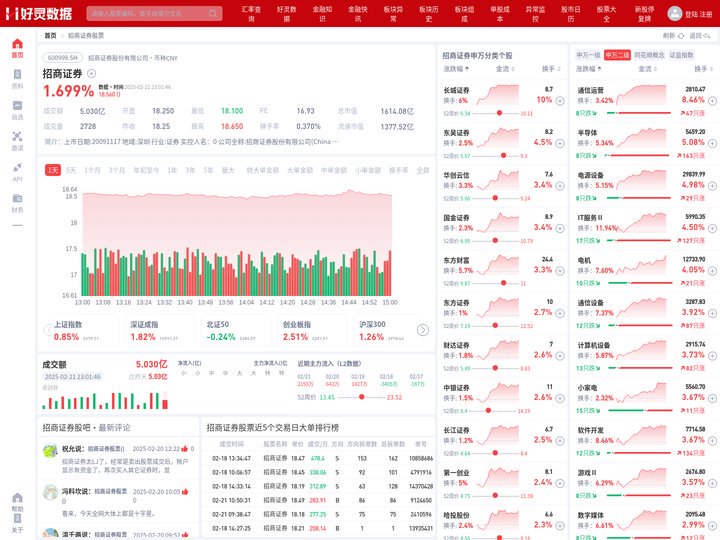Click next arrow in index carousel
720x540 pixels.
point(423,330)
